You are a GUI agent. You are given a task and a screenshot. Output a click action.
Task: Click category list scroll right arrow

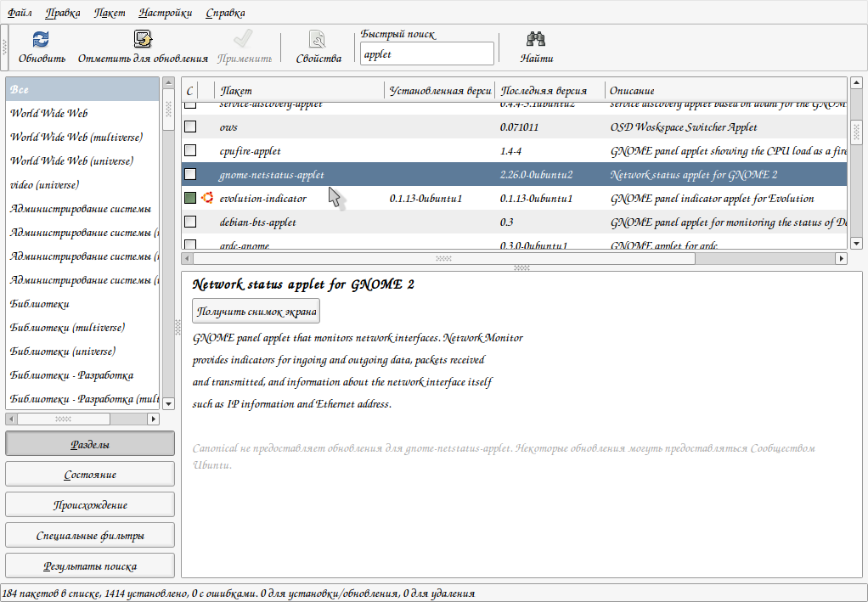click(154, 419)
